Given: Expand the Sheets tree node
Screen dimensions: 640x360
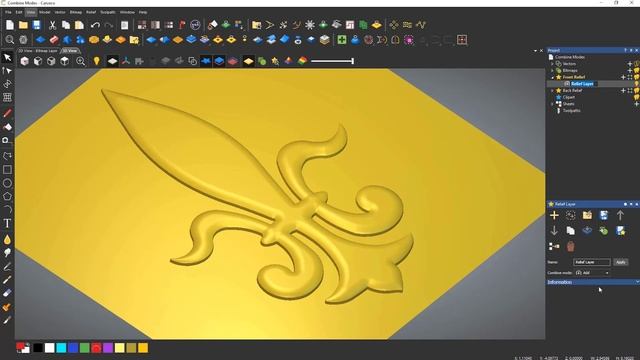Looking at the screenshot, I should coord(552,104).
